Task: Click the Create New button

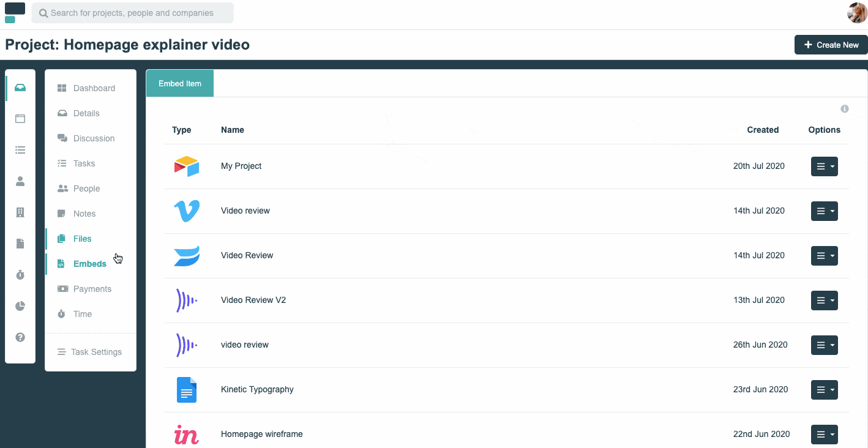Action: click(831, 45)
